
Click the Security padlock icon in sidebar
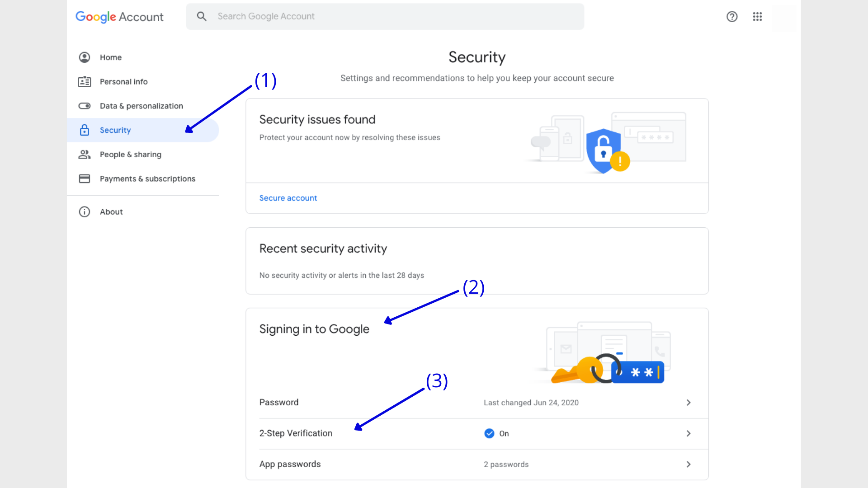pyautogui.click(x=85, y=130)
